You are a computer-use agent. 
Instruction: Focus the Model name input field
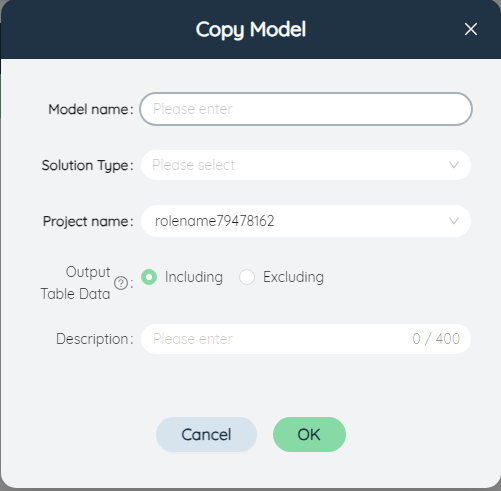click(x=306, y=109)
